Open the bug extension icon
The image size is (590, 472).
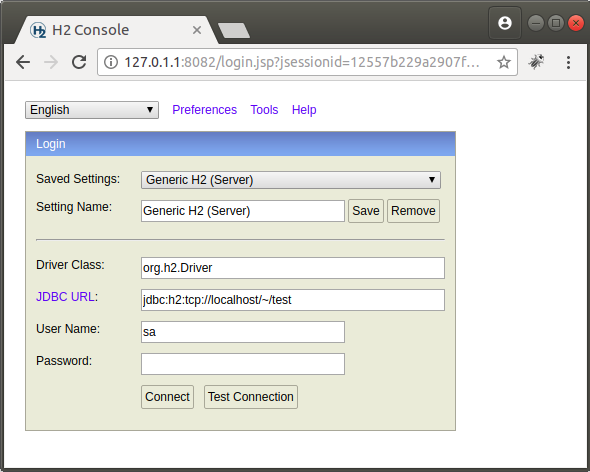coord(536,62)
